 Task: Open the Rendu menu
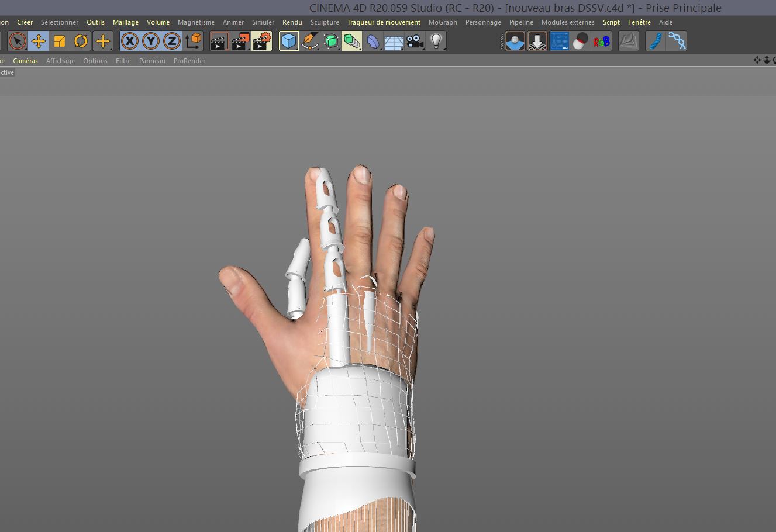tap(292, 22)
